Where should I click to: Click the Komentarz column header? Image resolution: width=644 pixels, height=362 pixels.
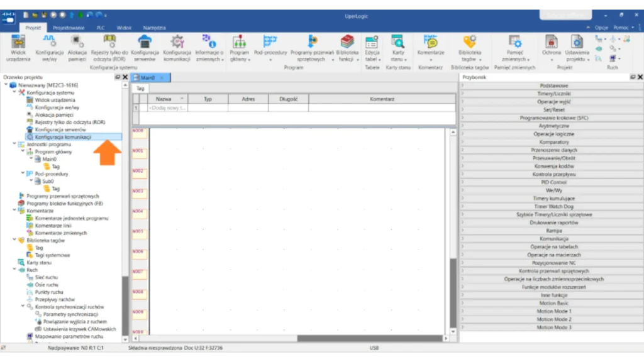coord(382,99)
